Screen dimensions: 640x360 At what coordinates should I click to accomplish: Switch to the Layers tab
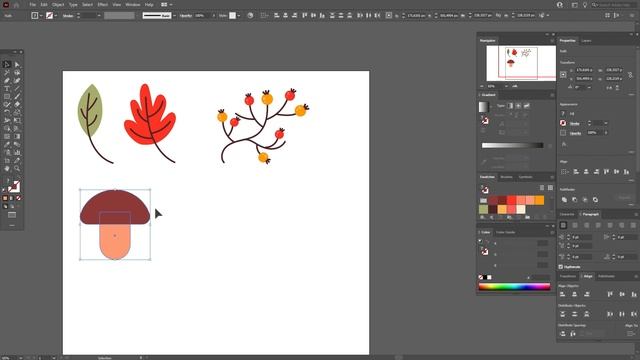point(586,41)
